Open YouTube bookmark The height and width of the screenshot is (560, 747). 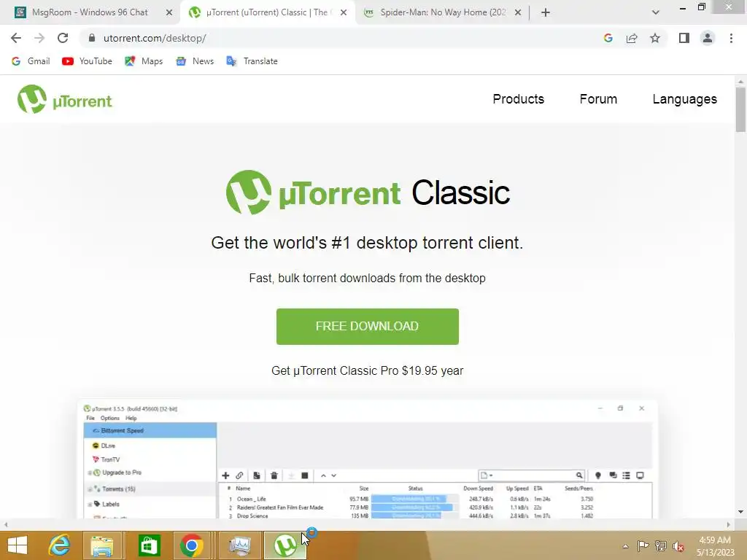(88, 61)
